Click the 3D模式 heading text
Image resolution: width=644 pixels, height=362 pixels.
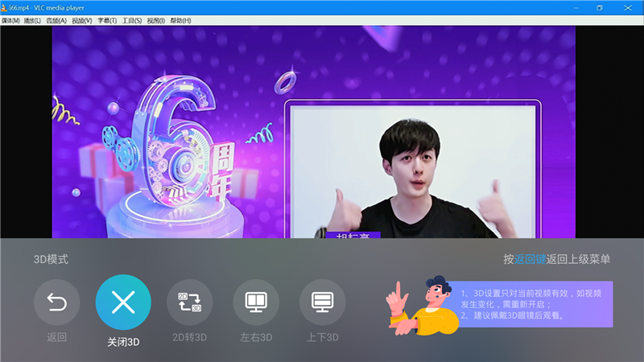point(51,259)
